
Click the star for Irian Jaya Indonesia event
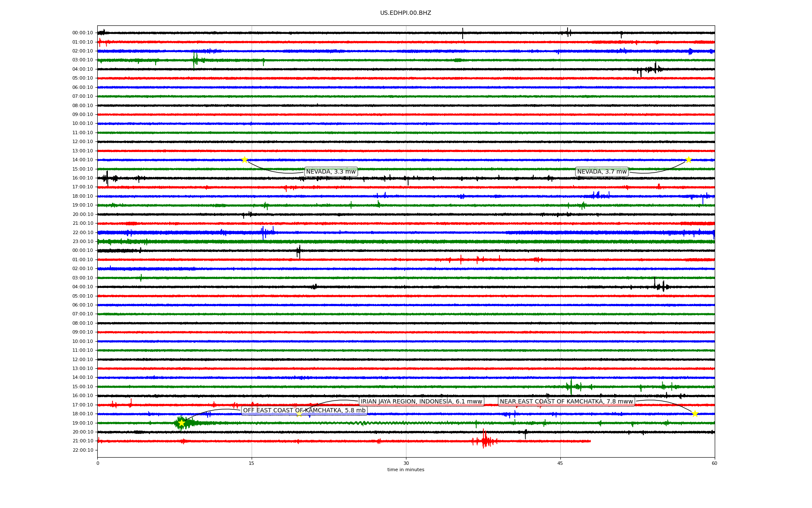299,414
